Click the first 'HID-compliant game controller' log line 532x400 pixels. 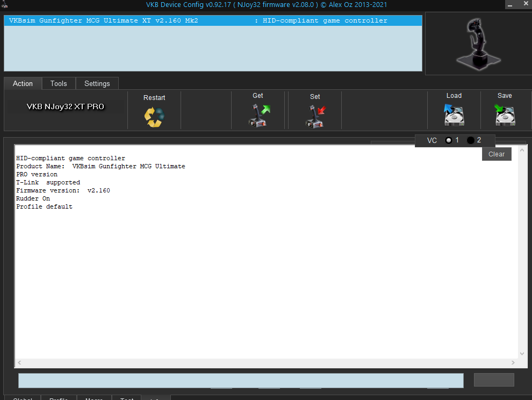[70, 158]
